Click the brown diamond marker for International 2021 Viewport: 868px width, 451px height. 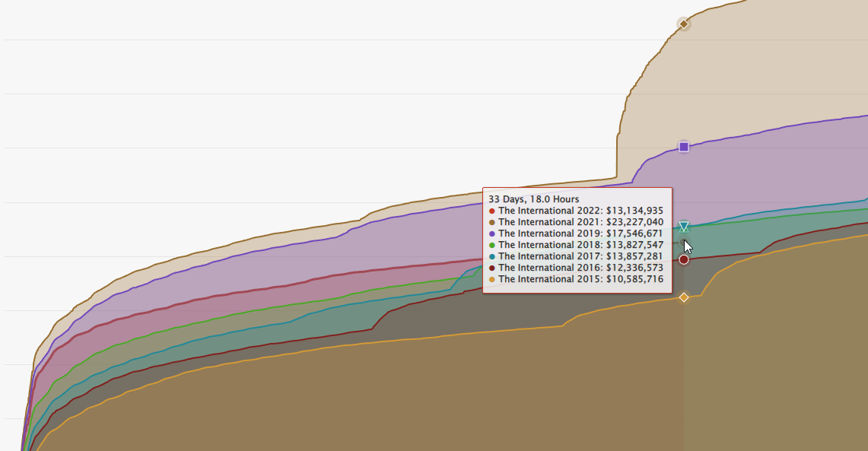click(x=684, y=24)
